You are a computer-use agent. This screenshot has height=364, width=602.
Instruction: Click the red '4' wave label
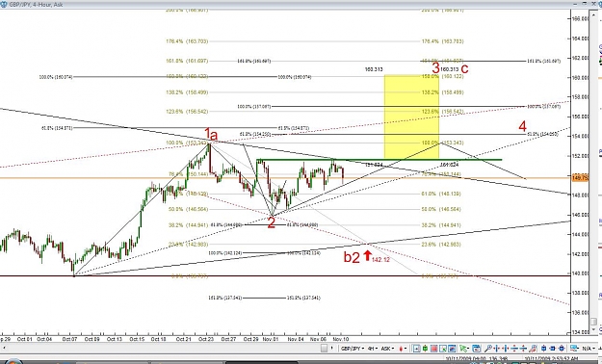pyautogui.click(x=522, y=126)
